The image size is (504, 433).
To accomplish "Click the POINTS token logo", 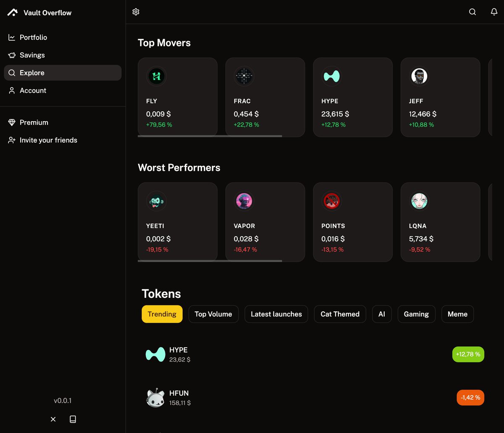I will point(331,201).
